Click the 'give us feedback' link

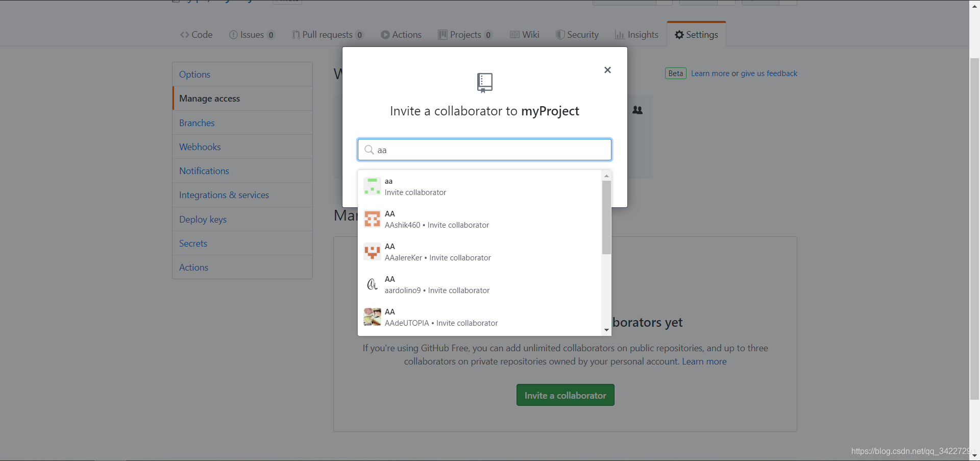point(769,74)
